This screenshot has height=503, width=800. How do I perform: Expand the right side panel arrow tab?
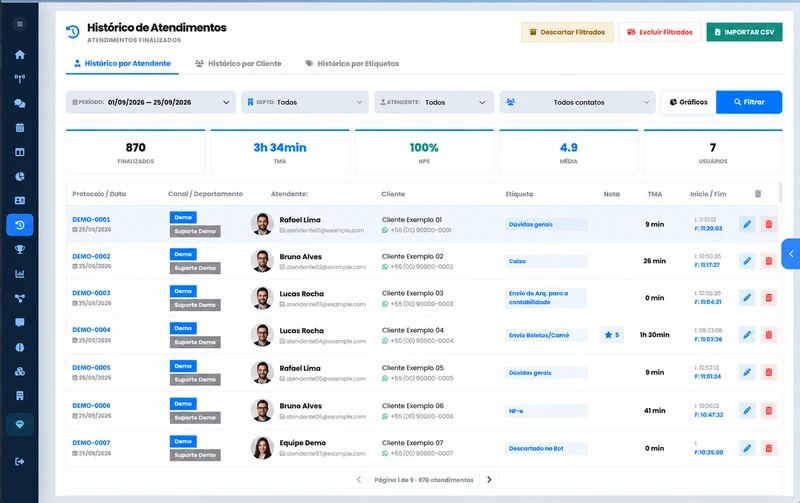click(x=791, y=254)
